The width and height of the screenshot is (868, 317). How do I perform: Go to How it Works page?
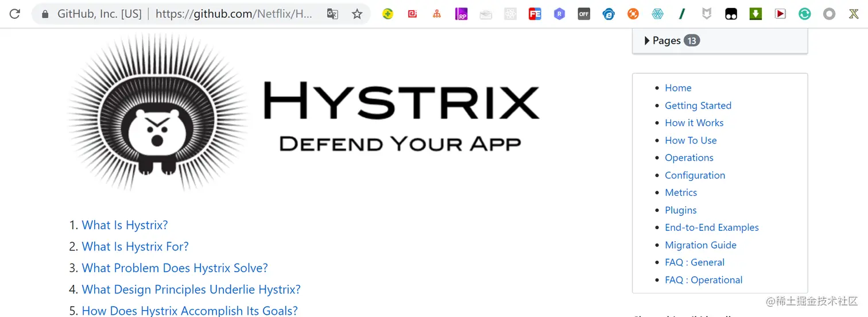pos(694,123)
